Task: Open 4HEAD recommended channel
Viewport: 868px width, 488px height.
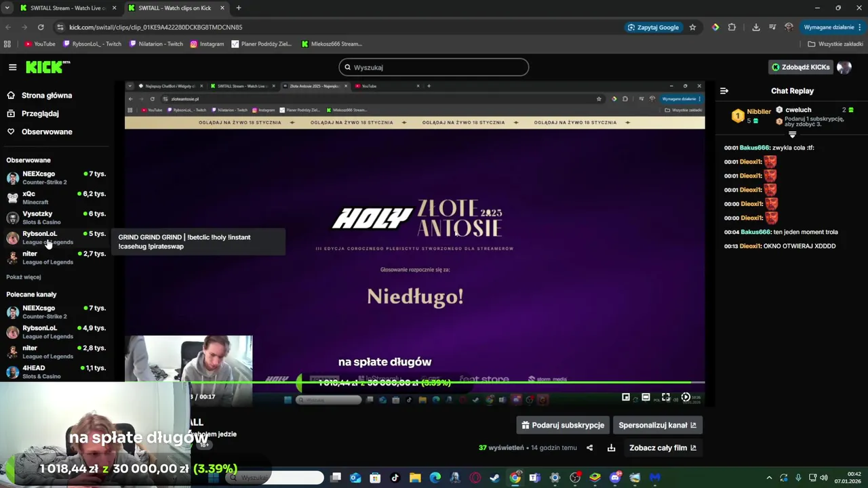Action: pyautogui.click(x=56, y=372)
